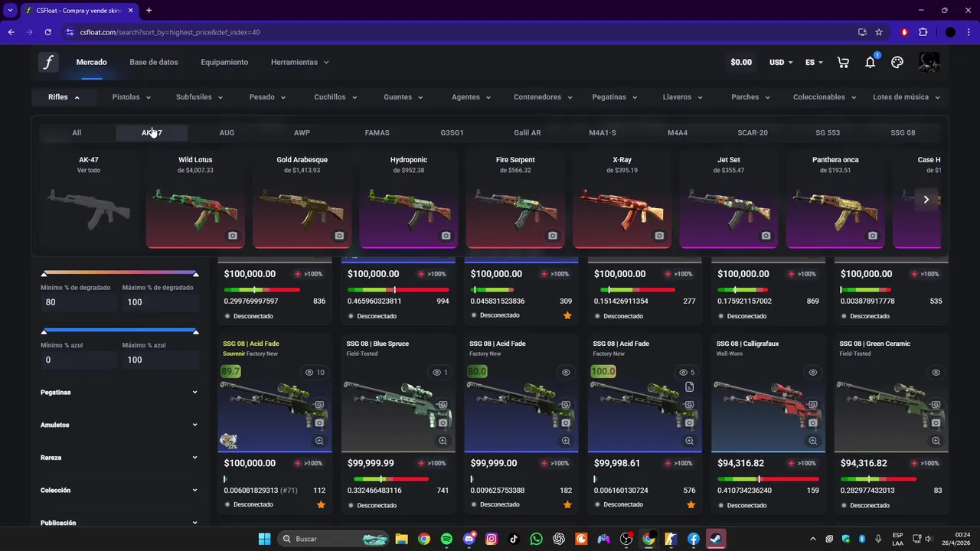980x551 pixels.
Task: Expand the Herramientas menu
Action: point(299,63)
